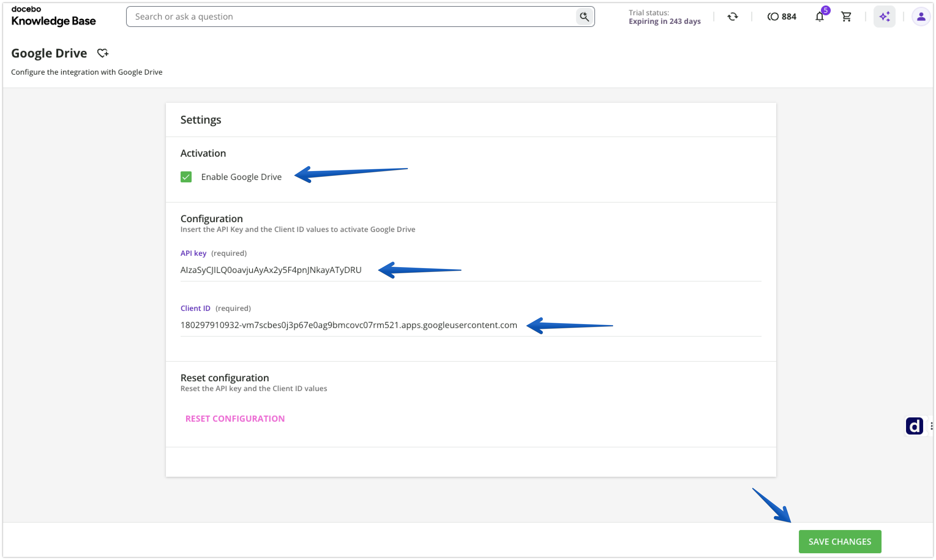Open the notifications bell
The height and width of the screenshot is (560, 936).
(x=819, y=17)
